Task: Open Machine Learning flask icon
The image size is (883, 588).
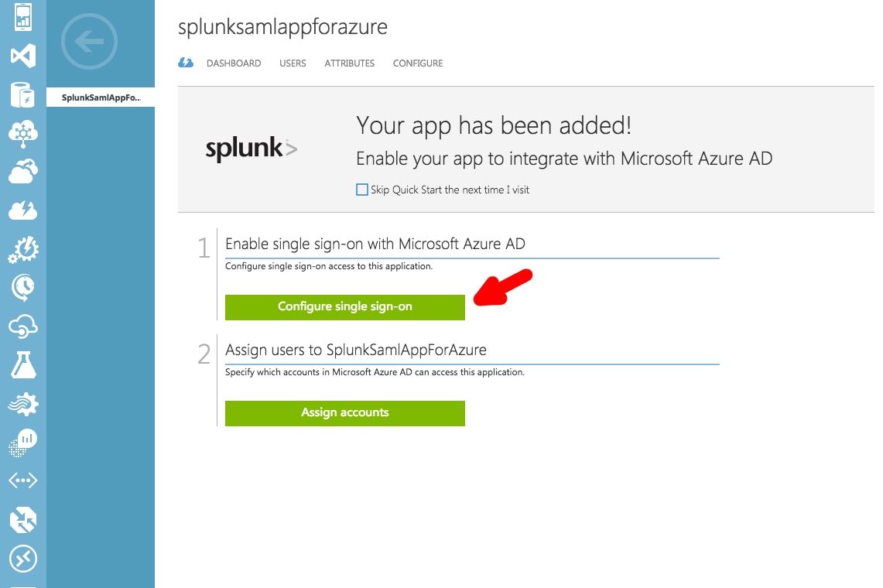Action: (x=23, y=365)
